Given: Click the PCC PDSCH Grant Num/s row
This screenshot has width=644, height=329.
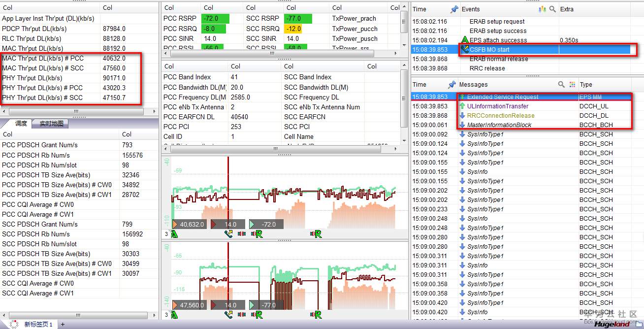Looking at the screenshot, I should pos(79,145).
